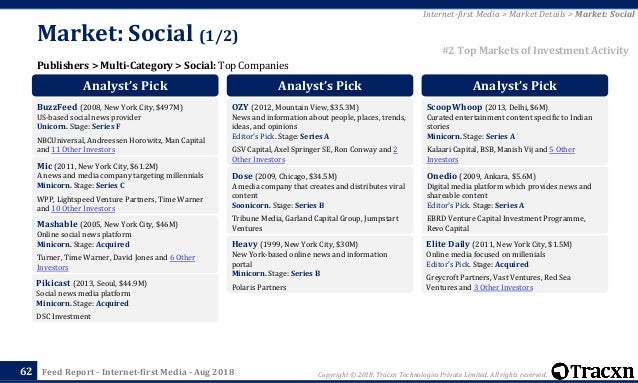
Task: Click the first Analyst's Pick header
Action: point(125,85)
